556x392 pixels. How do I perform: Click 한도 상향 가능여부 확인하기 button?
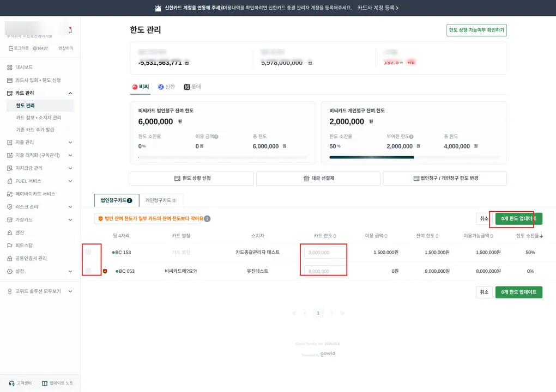pos(476,30)
